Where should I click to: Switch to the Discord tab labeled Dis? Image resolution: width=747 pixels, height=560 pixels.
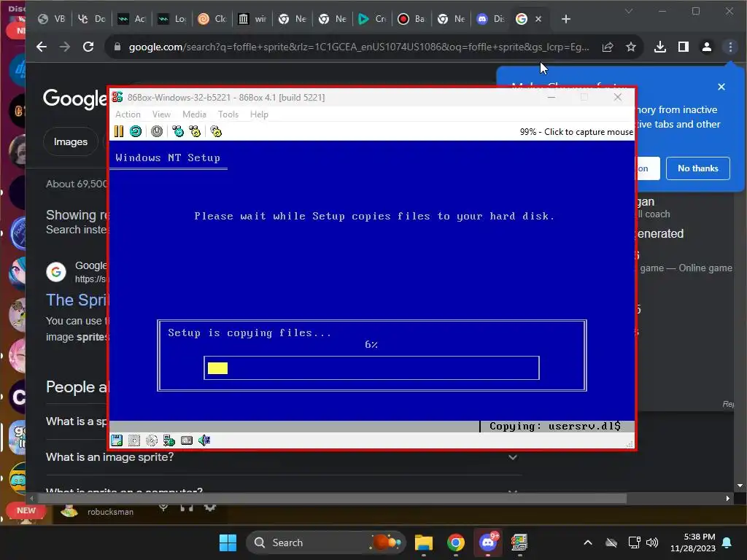pyautogui.click(x=491, y=19)
